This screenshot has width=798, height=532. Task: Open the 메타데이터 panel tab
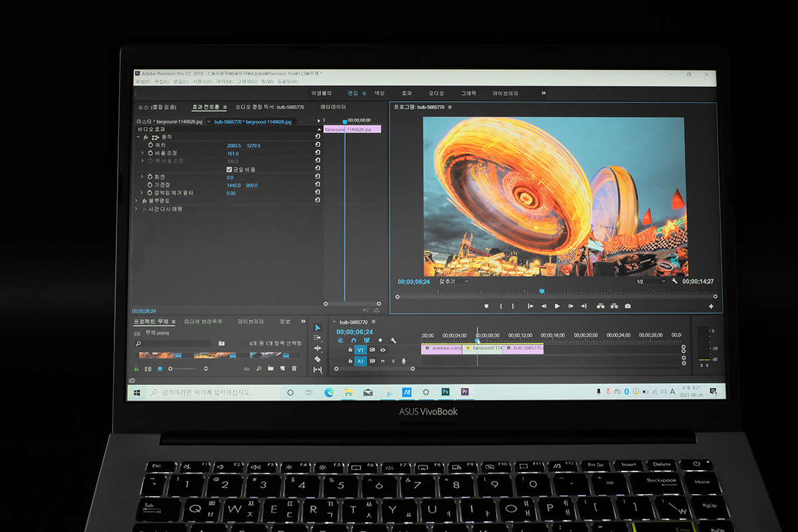tap(333, 106)
